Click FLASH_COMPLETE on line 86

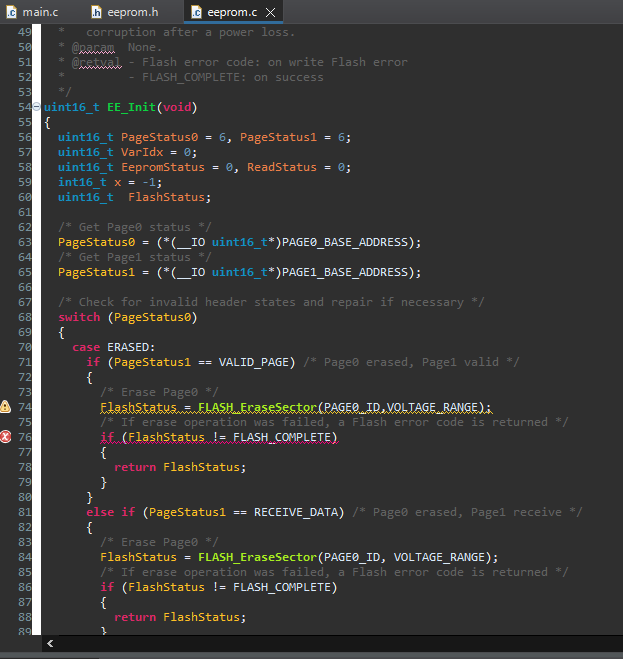(282, 588)
